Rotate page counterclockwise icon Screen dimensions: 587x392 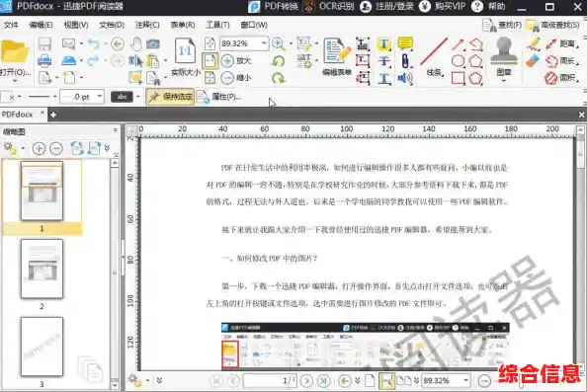point(278,61)
